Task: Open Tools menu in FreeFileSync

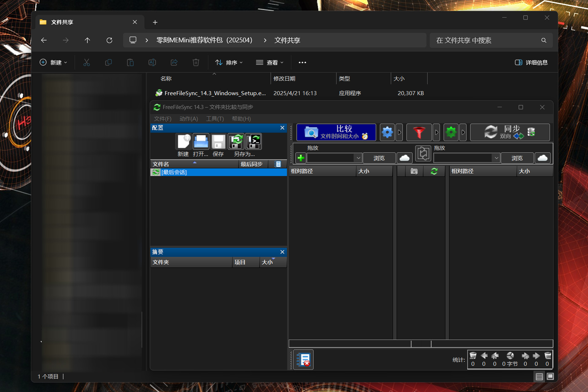Action: (x=215, y=119)
